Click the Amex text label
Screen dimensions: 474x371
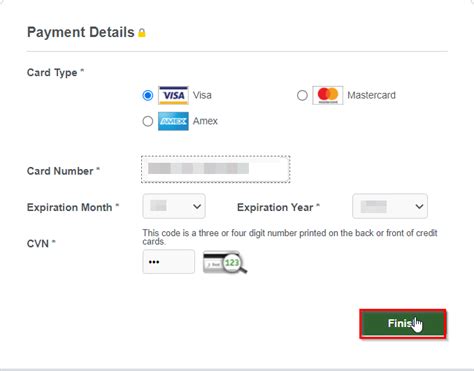(205, 121)
